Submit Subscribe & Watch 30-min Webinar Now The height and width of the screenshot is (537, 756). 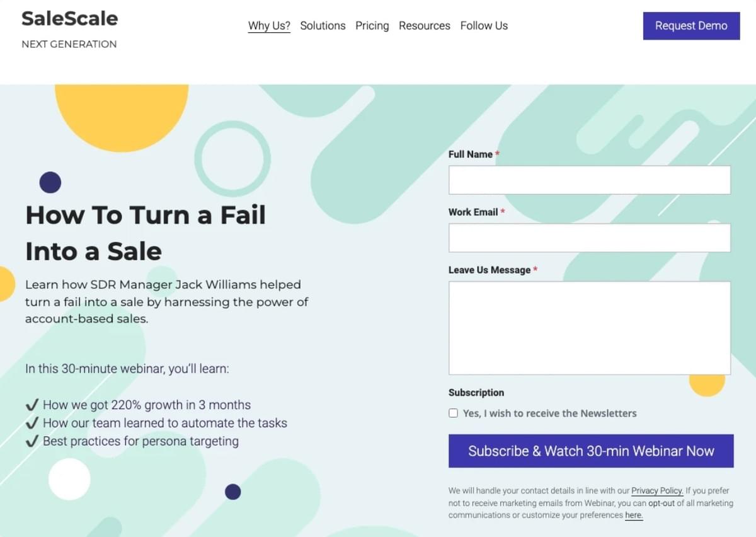(x=591, y=451)
